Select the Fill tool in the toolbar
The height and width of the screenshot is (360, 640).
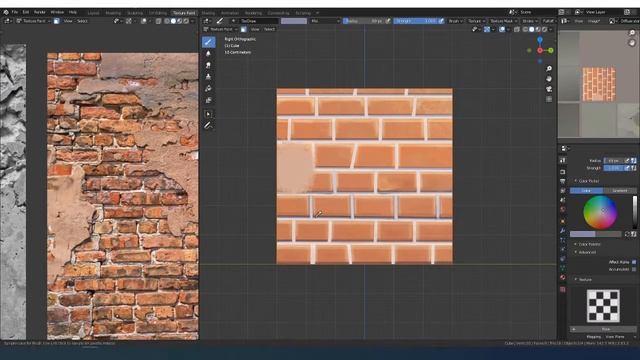[x=209, y=89]
